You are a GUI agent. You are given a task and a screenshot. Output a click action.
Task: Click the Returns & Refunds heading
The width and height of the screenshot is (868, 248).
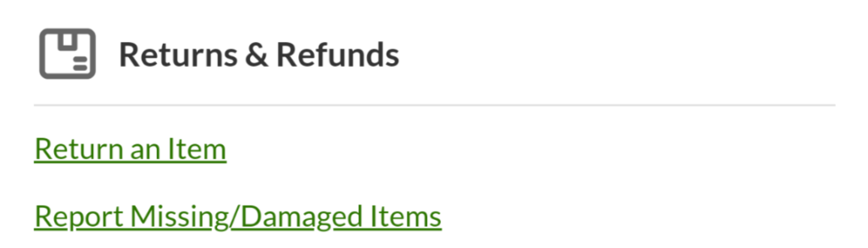pos(259,55)
